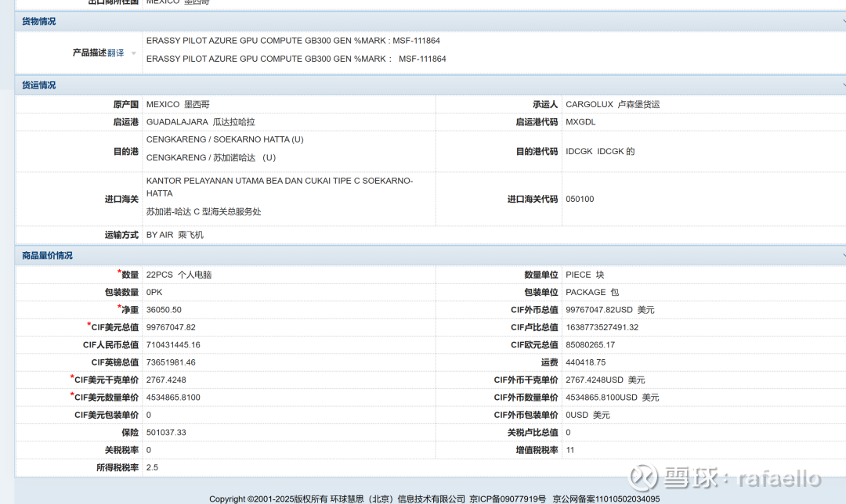Open the dropdown arrow next to 翻译
Viewport: 846px width, 504px height.
[134, 53]
